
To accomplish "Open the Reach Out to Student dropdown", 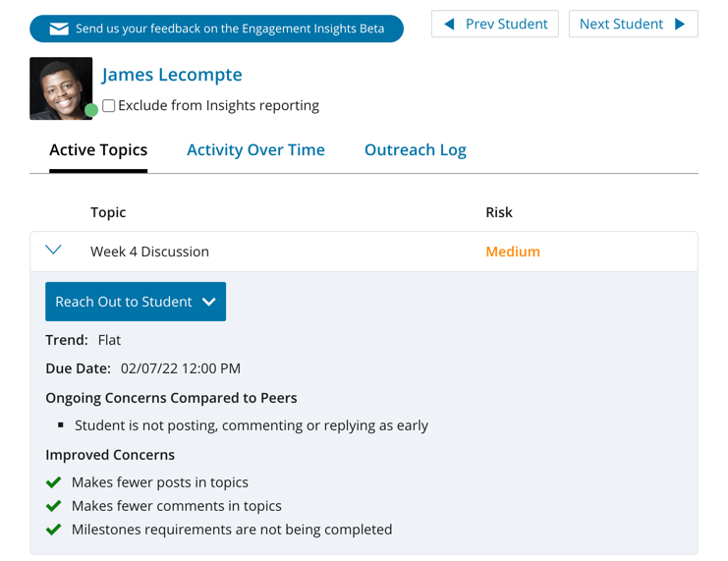I will [136, 302].
